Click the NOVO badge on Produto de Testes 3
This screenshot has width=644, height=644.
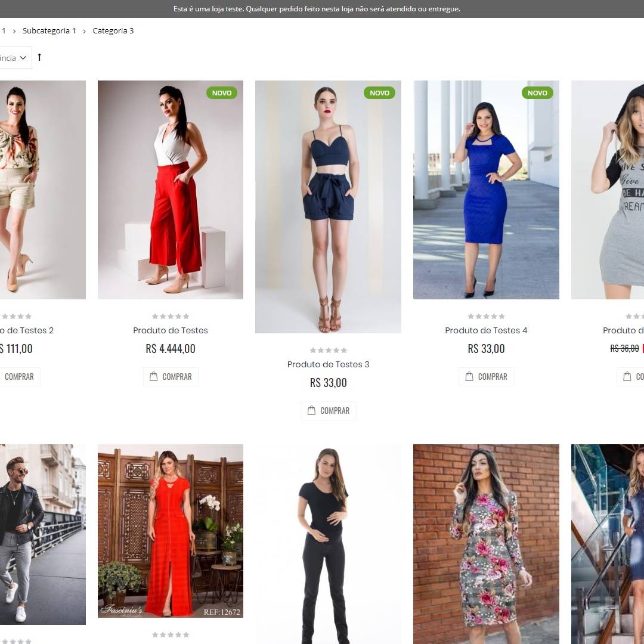pos(379,93)
